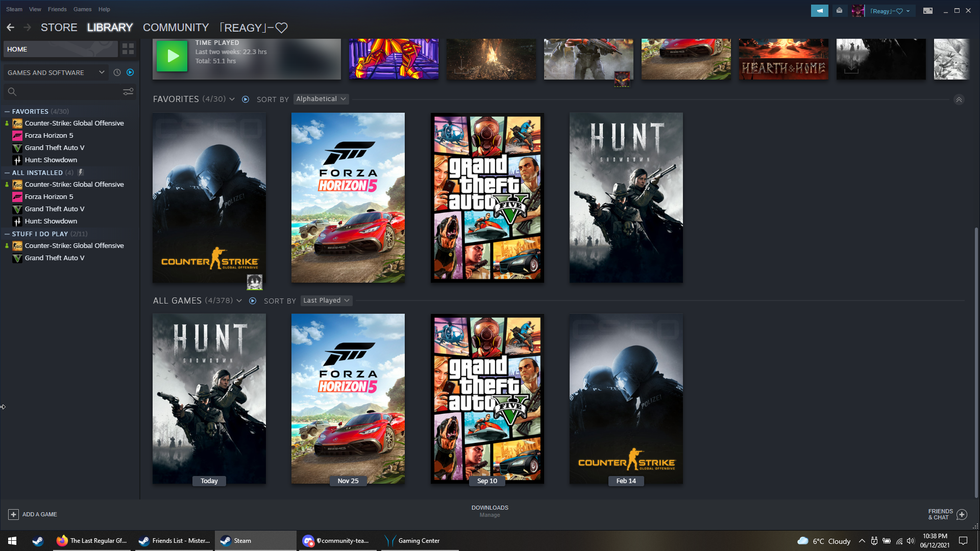Screen dimensions: 980x551
Task: Click the forward navigation arrow
Action: [x=28, y=28]
